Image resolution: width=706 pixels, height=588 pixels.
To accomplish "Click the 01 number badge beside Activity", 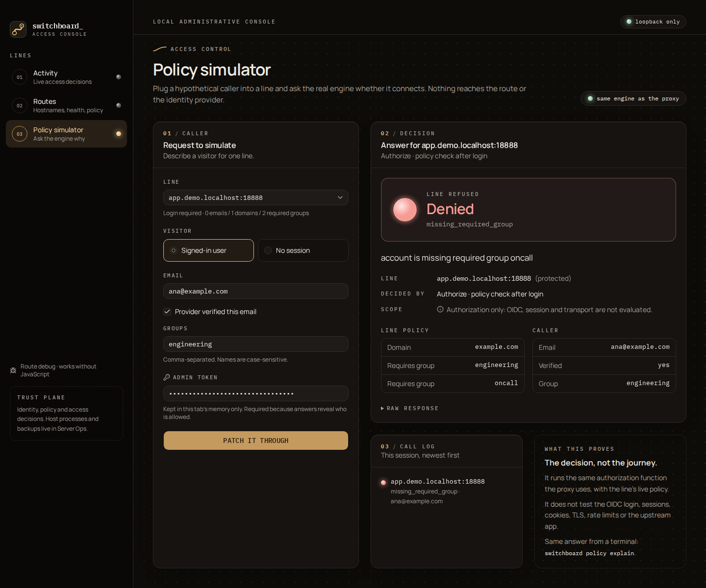I will pyautogui.click(x=20, y=77).
